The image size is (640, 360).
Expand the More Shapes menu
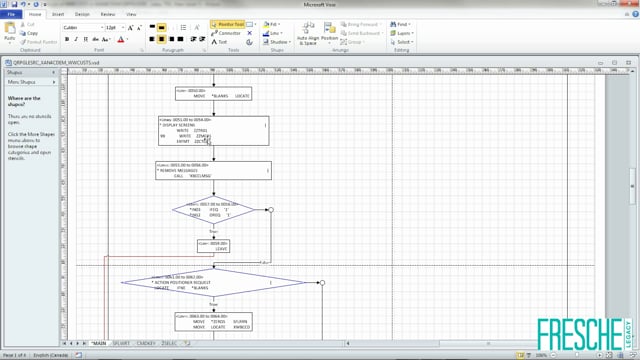click(x=31, y=82)
